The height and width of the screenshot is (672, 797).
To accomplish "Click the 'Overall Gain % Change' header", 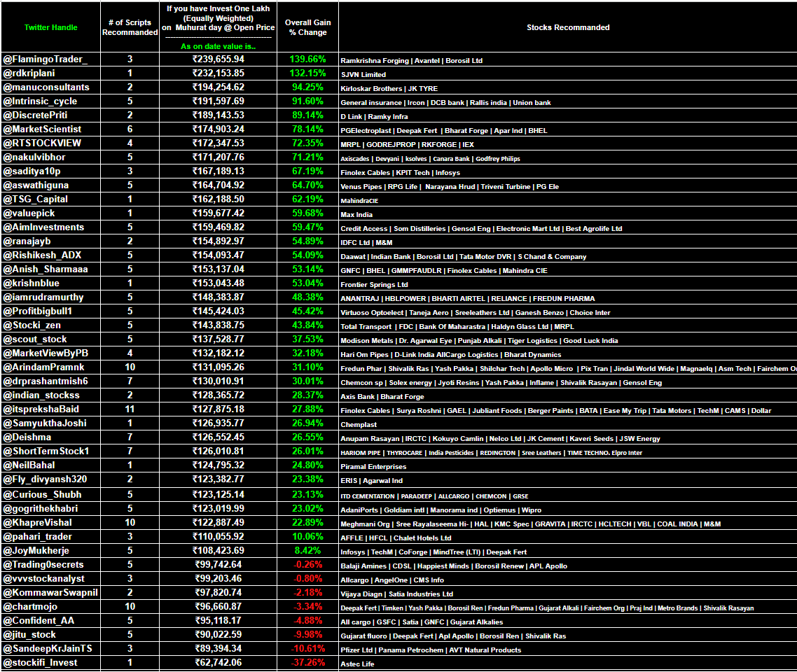I will (x=307, y=27).
